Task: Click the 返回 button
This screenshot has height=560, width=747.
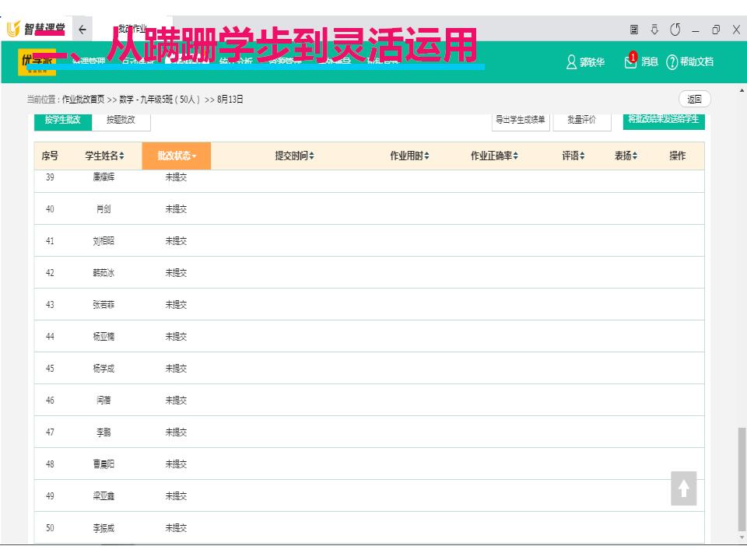Action: click(694, 99)
